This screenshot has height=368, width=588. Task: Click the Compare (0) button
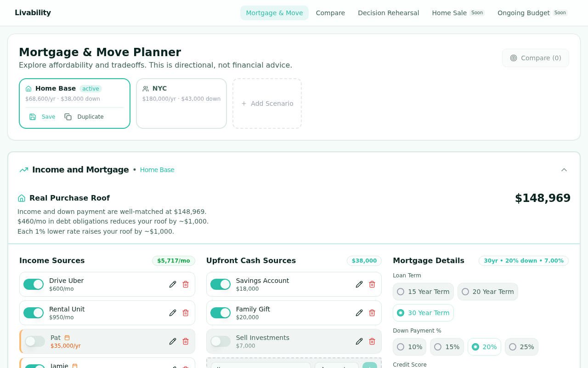point(535,58)
